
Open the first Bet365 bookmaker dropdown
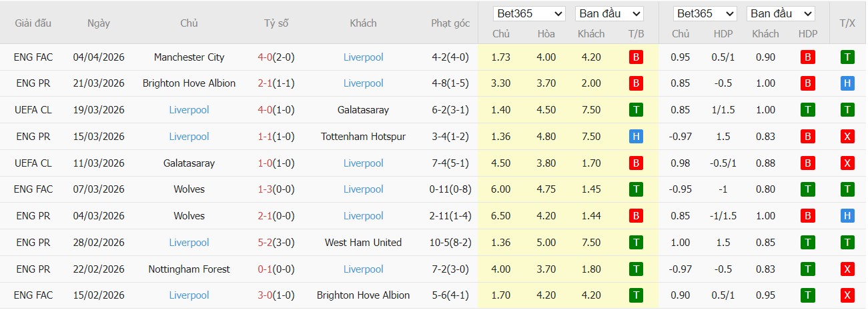[529, 14]
